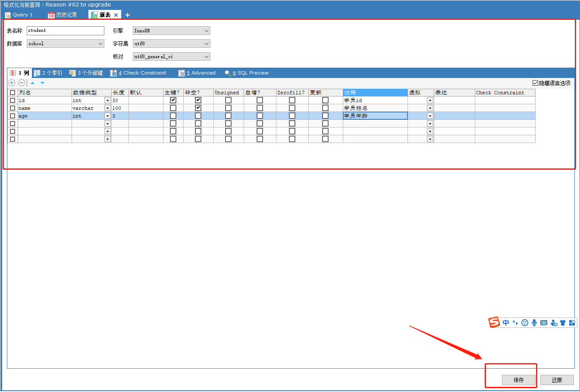This screenshot has height=392, width=580.
Task: Open the 3 个外部键 tab
Action: point(86,73)
